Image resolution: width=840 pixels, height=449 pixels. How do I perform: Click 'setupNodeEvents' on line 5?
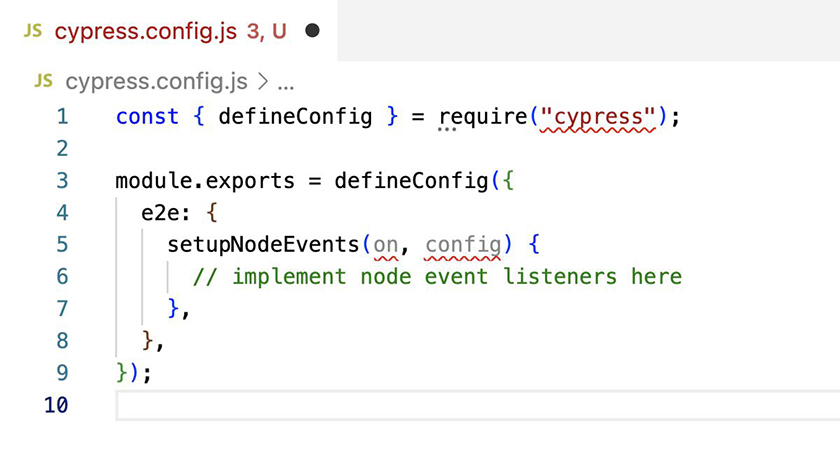point(263,245)
